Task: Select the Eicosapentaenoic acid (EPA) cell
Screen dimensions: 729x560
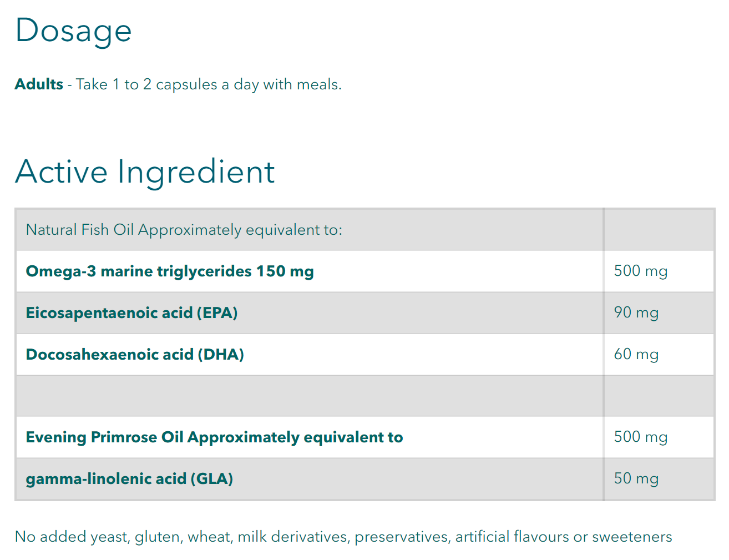Action: [131, 313]
